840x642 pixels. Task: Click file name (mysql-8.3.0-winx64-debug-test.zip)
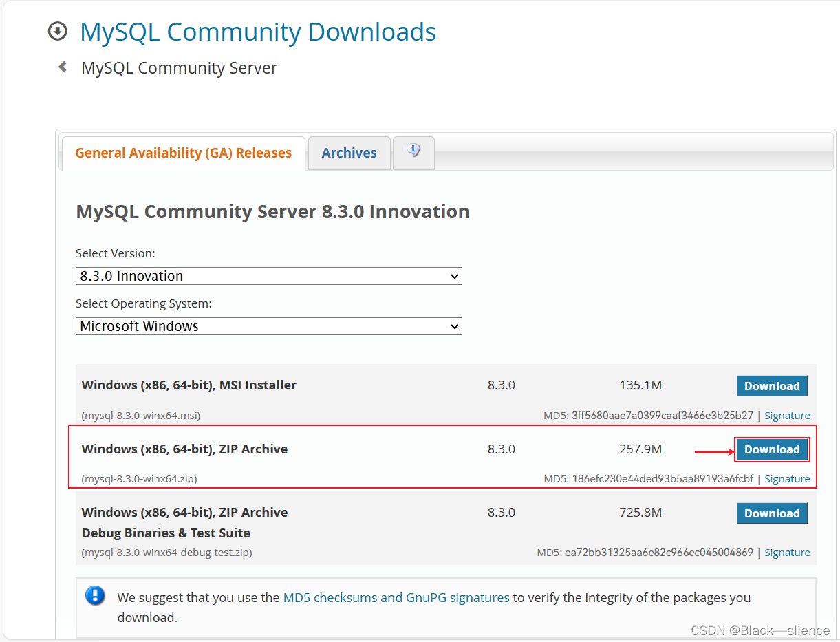(x=166, y=553)
